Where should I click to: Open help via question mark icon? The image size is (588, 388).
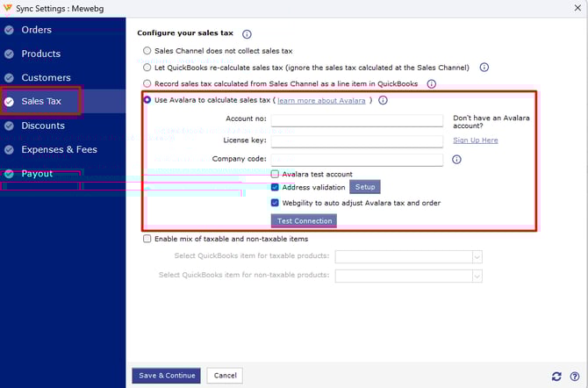tap(575, 376)
